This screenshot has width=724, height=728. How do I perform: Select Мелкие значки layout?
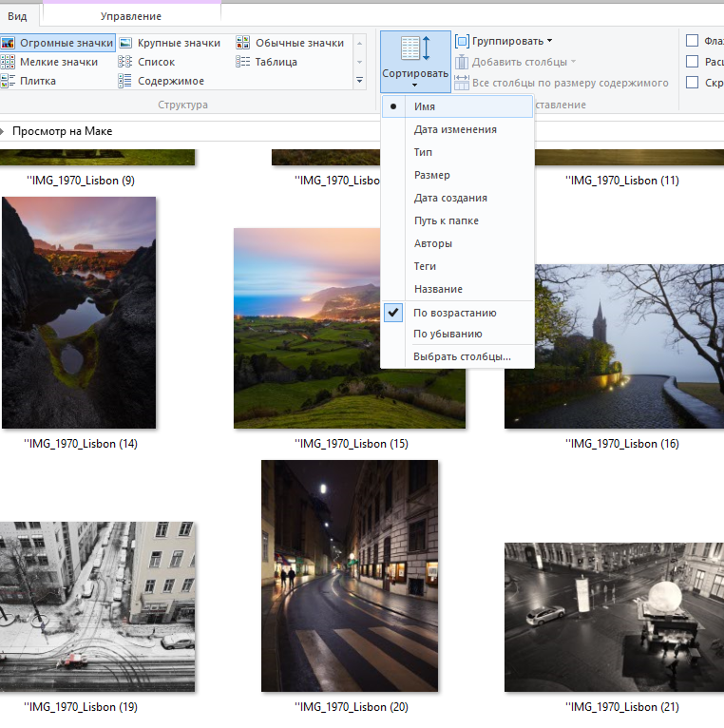pyautogui.click(x=58, y=62)
